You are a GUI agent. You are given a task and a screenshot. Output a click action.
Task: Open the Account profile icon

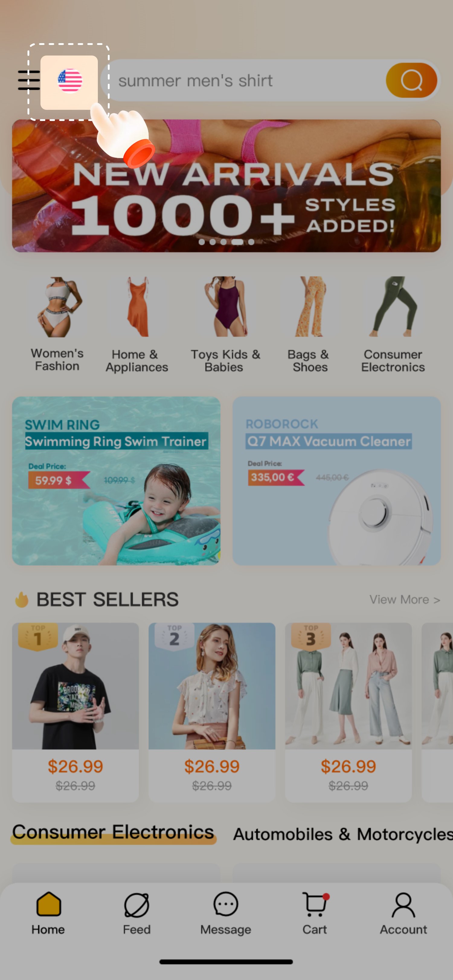click(403, 905)
